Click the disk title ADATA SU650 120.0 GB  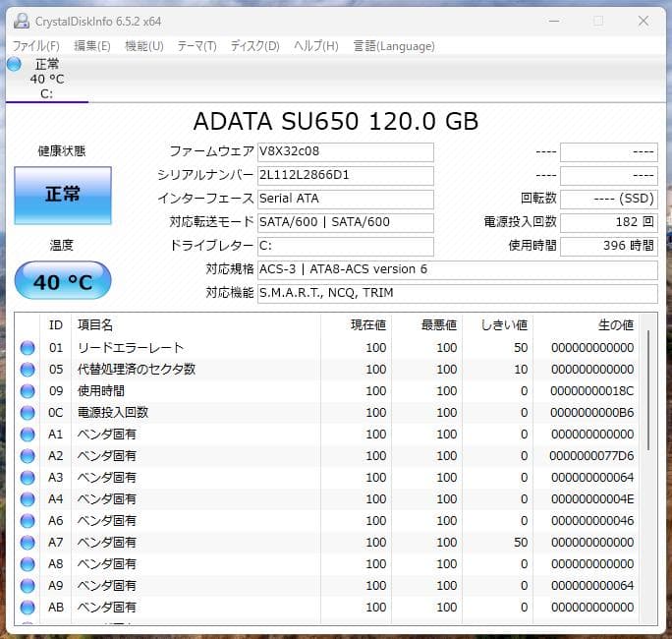[336, 121]
